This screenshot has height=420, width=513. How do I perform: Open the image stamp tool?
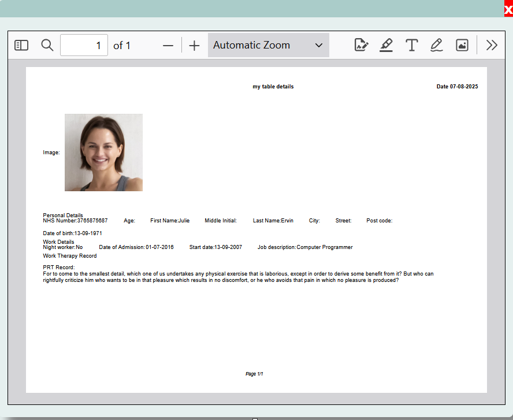(462, 44)
